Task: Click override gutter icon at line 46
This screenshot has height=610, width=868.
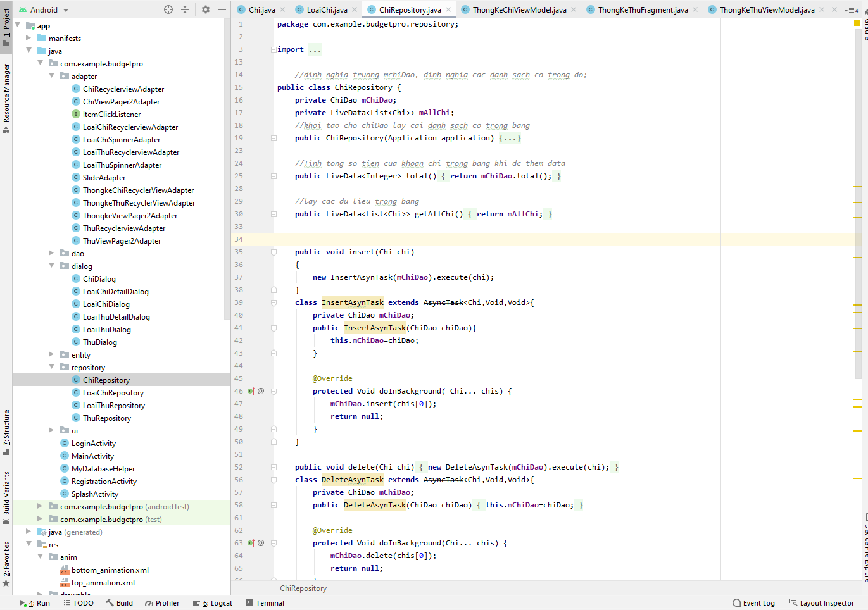Action: click(251, 391)
